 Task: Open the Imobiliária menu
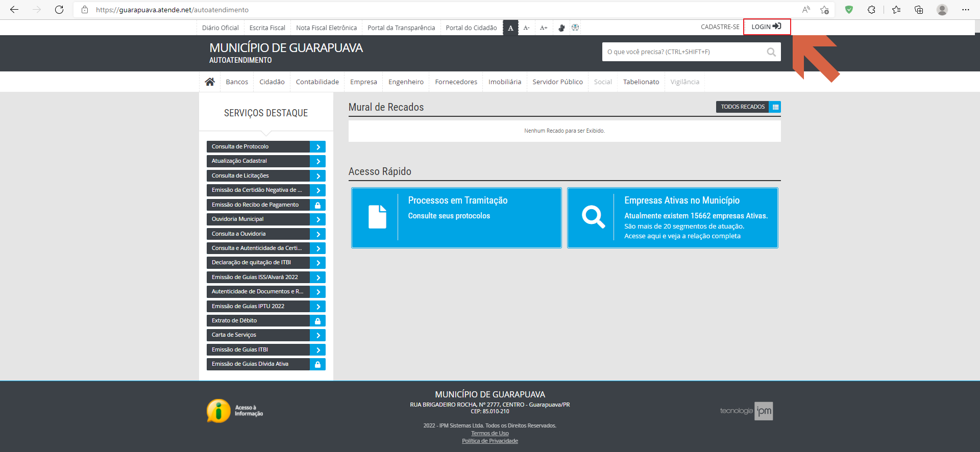[505, 82]
